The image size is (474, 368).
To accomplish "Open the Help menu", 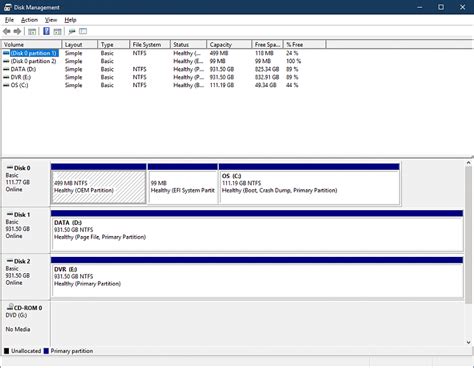I will coord(70,20).
